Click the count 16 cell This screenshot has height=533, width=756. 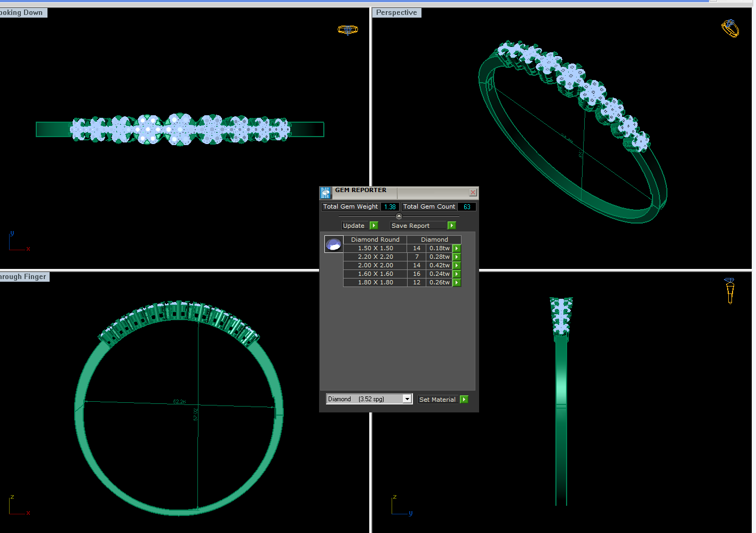tap(417, 274)
